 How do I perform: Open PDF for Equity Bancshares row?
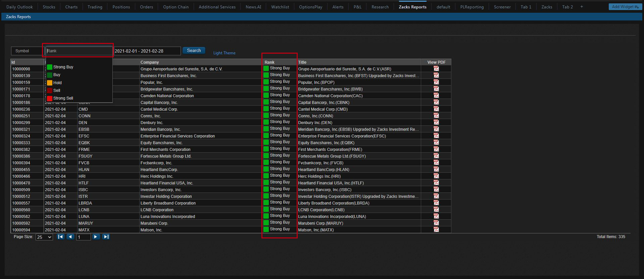coord(436,142)
